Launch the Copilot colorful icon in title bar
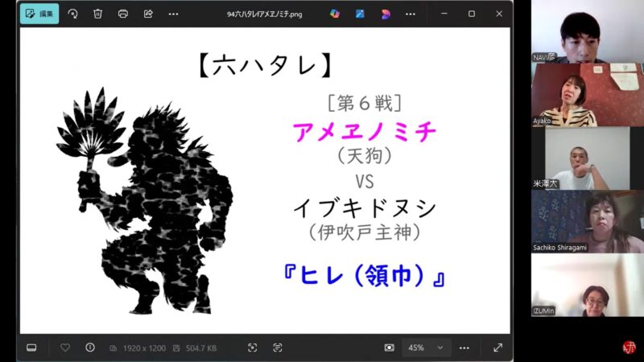644x362 pixels. [335, 14]
